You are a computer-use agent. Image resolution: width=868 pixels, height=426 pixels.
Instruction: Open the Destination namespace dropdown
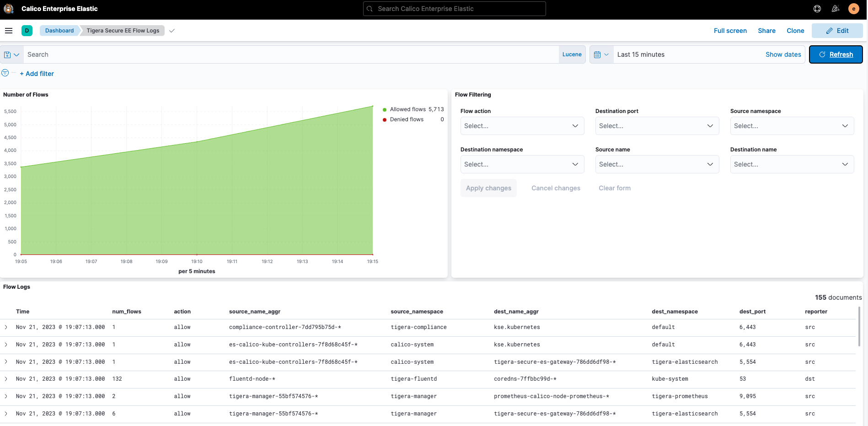tap(522, 164)
